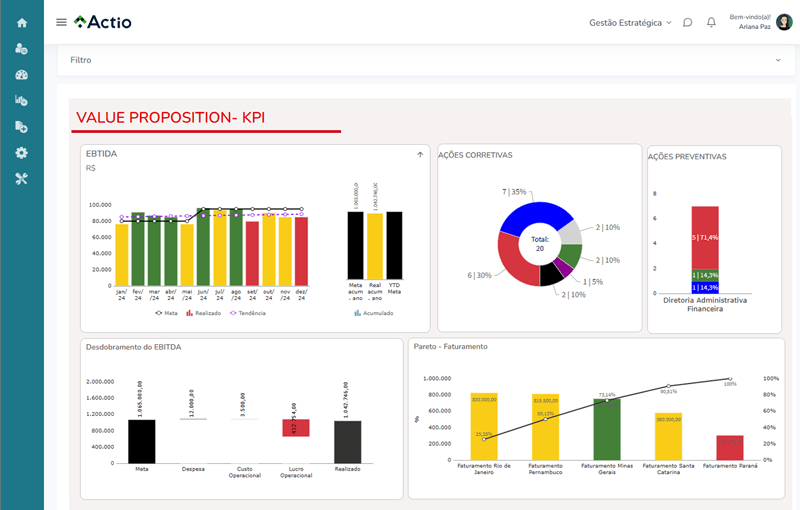The image size is (800, 510).
Task: Toggle the hamburger menu
Action: click(61, 22)
